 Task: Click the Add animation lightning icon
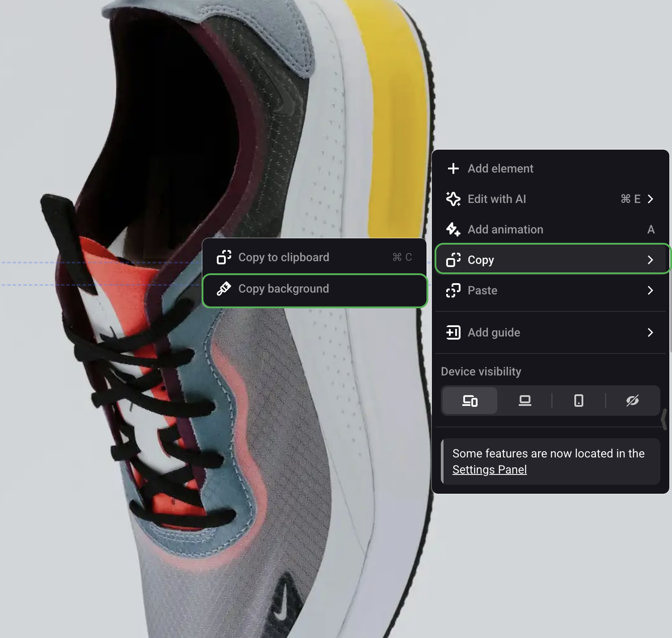point(453,229)
